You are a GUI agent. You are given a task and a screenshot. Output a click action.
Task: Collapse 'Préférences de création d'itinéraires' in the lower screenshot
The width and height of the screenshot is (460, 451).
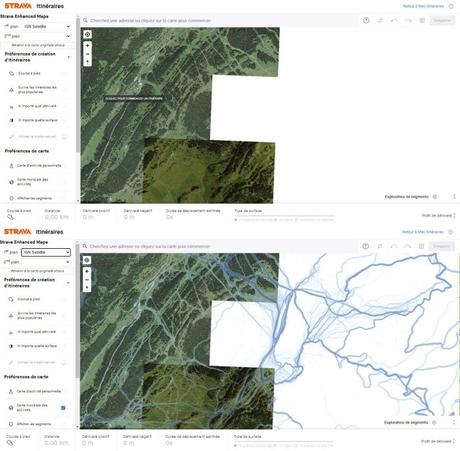click(68, 283)
